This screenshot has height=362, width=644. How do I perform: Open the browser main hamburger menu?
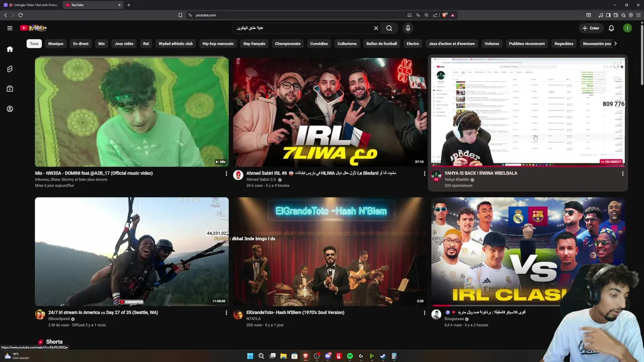pos(638,15)
